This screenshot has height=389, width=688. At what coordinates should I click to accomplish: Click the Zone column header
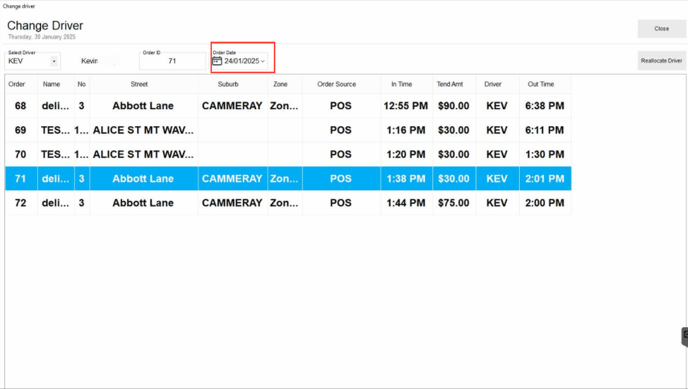click(280, 84)
